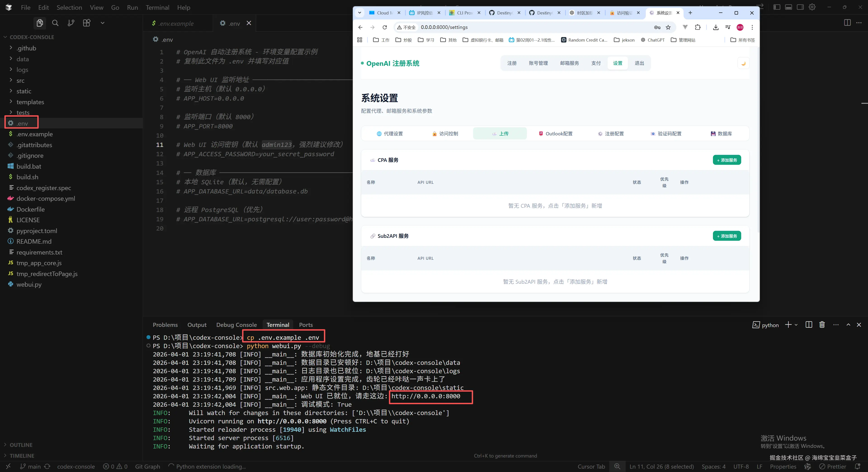Open the Search view icon in sidebar
The image size is (868, 472).
click(55, 23)
